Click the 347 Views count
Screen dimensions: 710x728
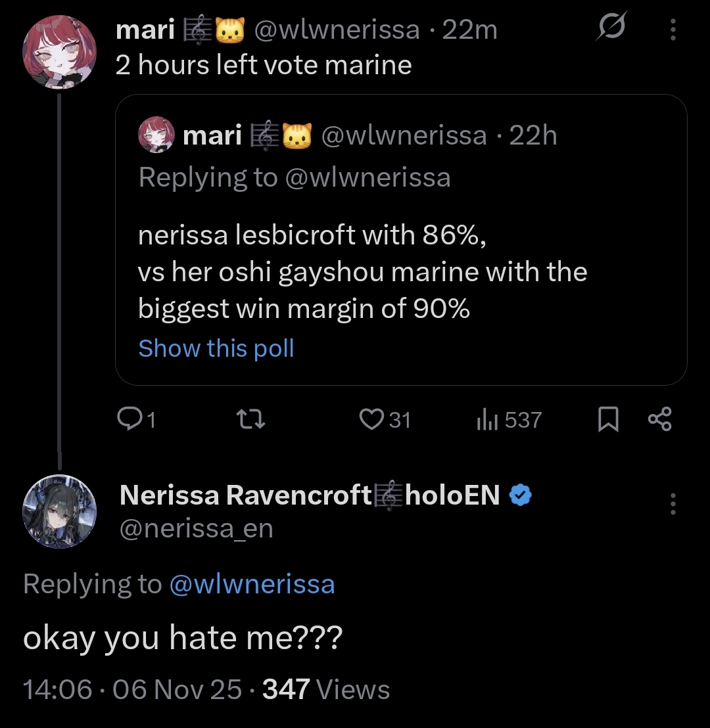click(325, 689)
